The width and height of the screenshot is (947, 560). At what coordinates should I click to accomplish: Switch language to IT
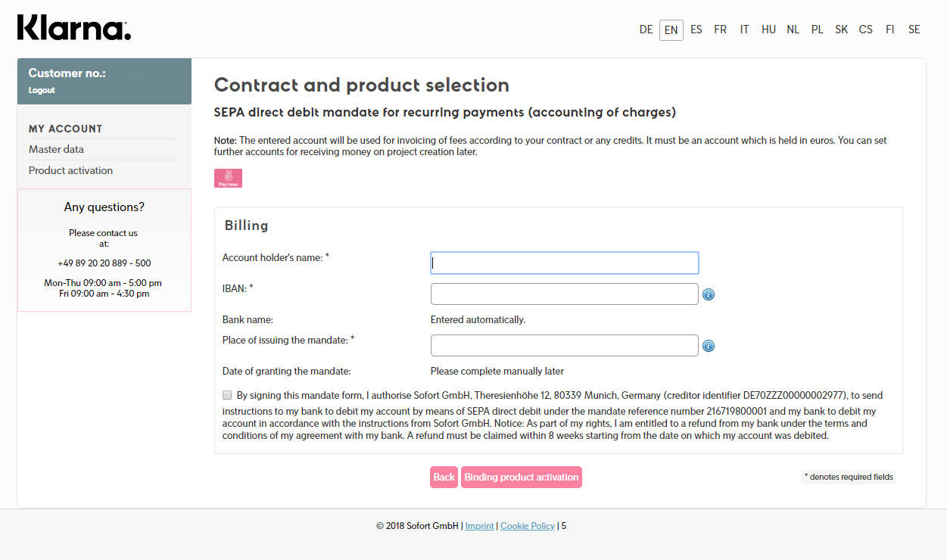pyautogui.click(x=744, y=30)
